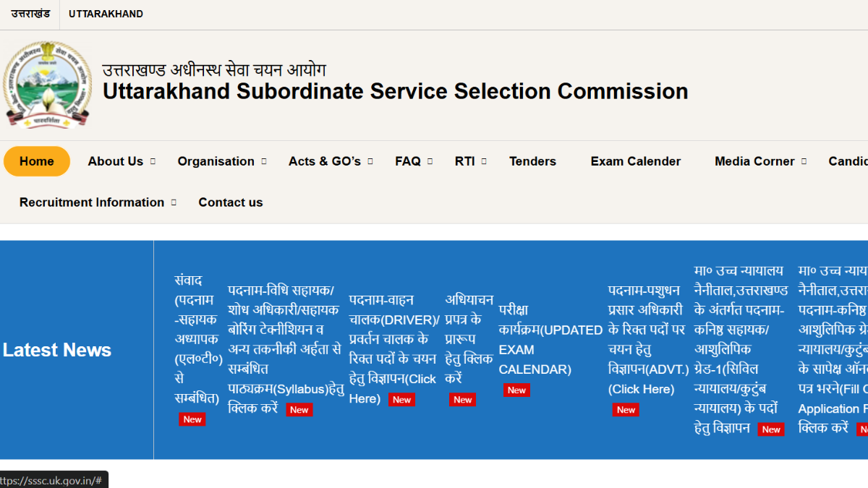Expand the Organisation menu arrow

click(264, 161)
